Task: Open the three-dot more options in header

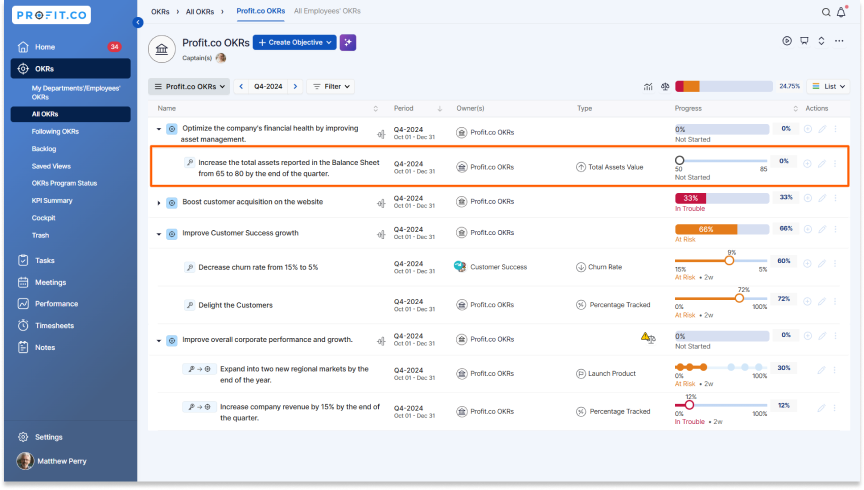Action: (839, 41)
